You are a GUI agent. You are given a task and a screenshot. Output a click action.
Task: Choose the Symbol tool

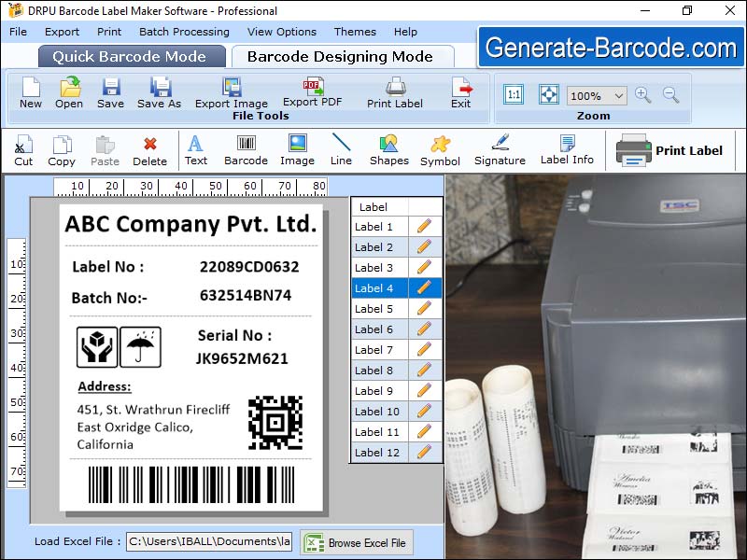[x=440, y=150]
